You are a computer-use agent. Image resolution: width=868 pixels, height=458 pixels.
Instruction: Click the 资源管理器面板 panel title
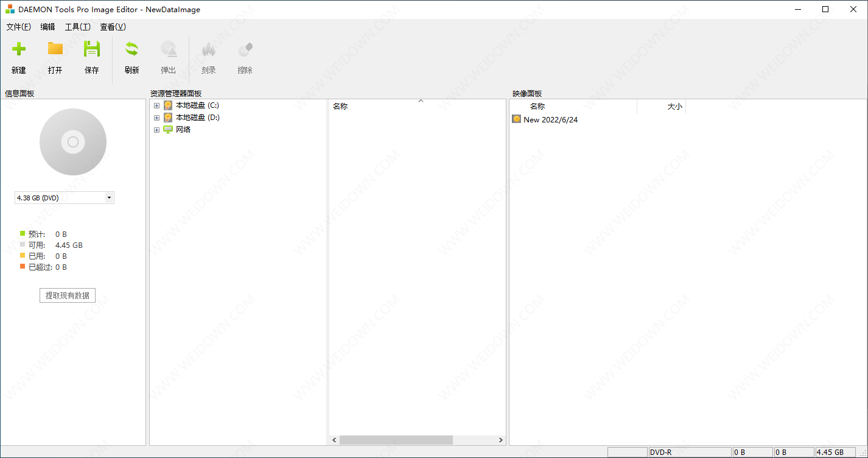pos(176,94)
